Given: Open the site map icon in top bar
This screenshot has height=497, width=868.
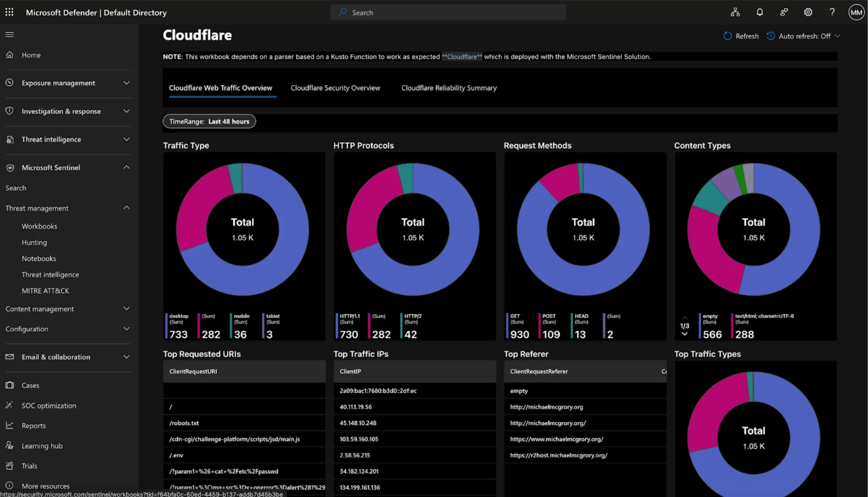Looking at the screenshot, I should [x=735, y=12].
